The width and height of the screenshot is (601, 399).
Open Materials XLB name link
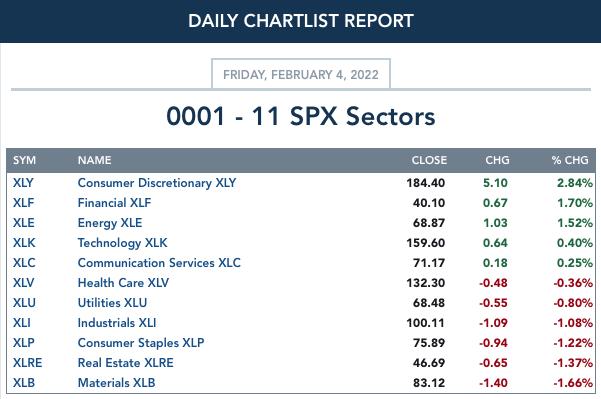[117, 383]
